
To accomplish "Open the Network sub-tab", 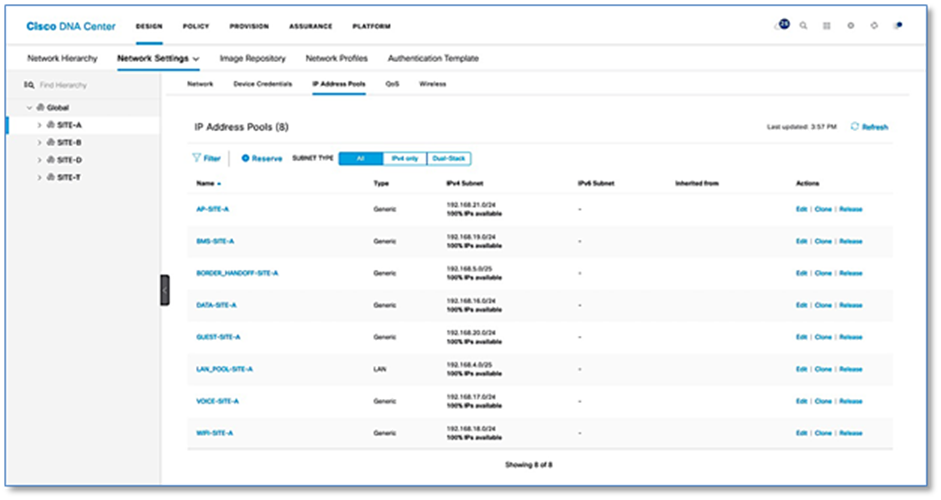I will [200, 84].
